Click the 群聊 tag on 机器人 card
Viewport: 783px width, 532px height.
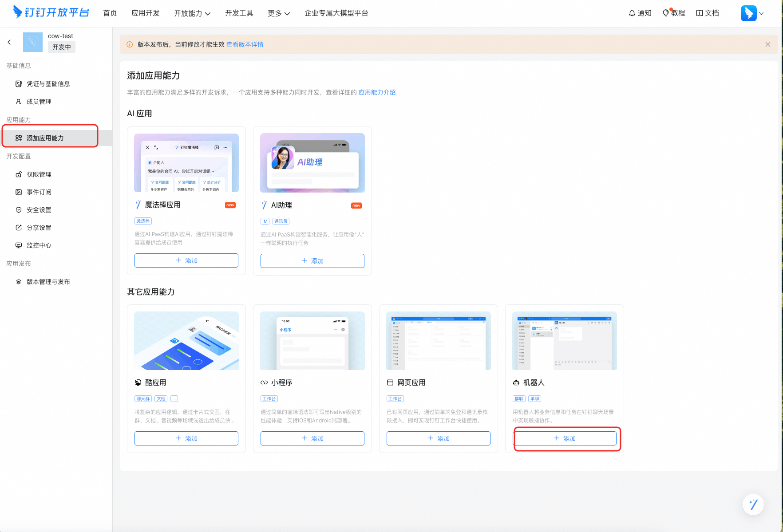coord(519,399)
